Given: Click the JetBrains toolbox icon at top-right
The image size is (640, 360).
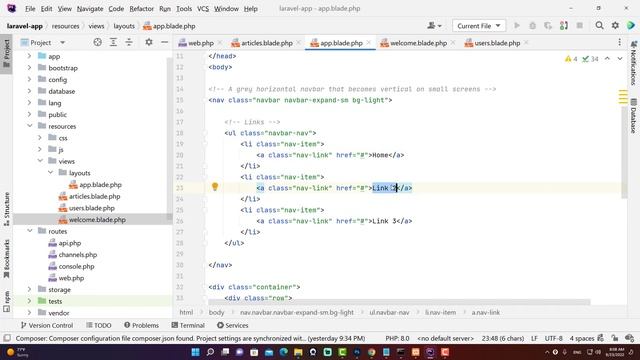Looking at the screenshot, I should coord(631,26).
